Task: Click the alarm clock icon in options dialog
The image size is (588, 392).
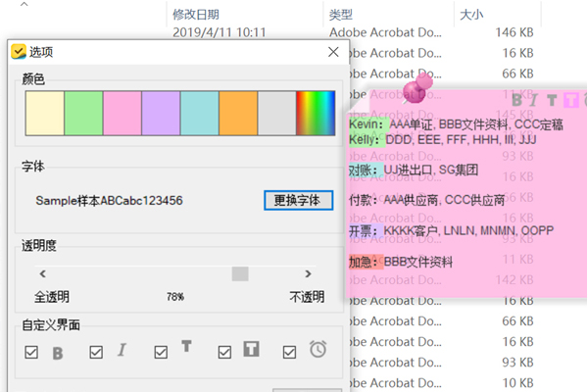Action: coord(318,349)
